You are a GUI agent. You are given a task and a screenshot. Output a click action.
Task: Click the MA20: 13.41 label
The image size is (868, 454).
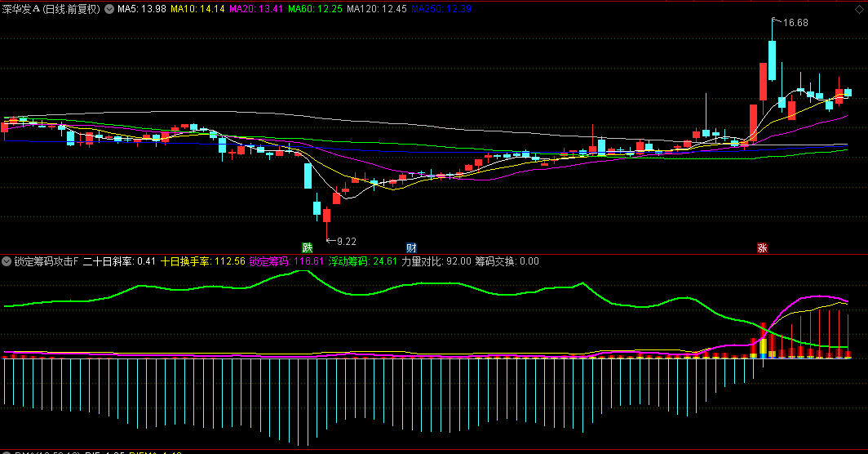click(x=256, y=9)
